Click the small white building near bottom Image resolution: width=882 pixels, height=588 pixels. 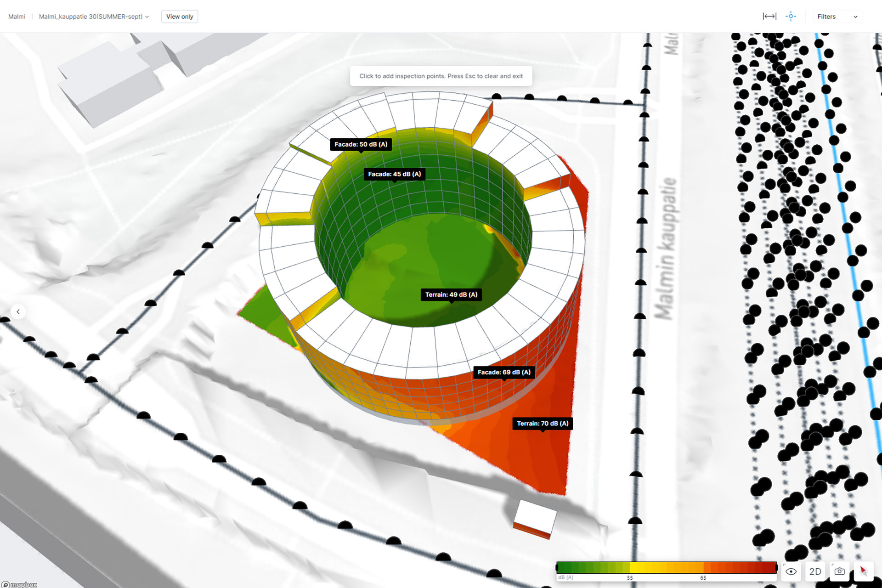[x=535, y=516]
